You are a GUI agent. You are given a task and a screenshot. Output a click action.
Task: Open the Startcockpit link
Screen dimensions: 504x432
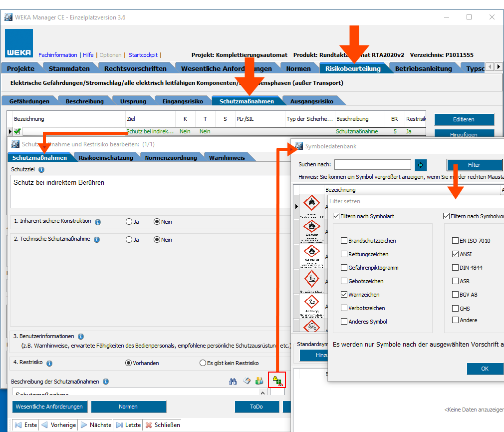coord(144,55)
